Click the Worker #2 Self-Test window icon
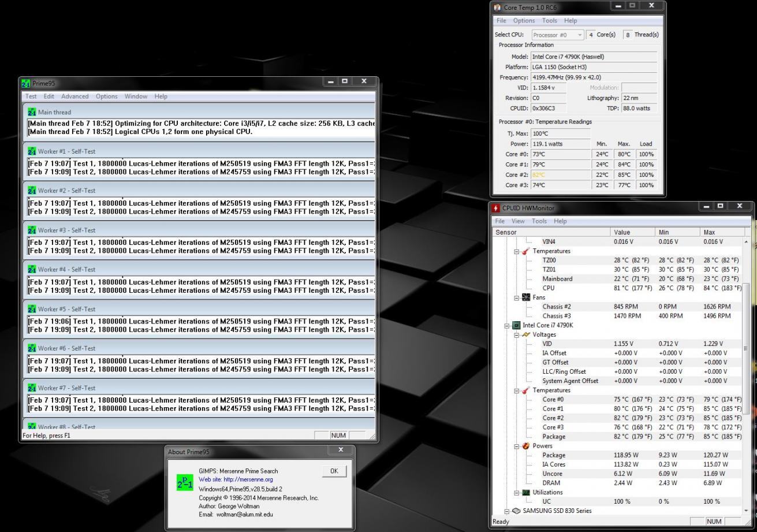The width and height of the screenshot is (757, 532). coord(32,191)
